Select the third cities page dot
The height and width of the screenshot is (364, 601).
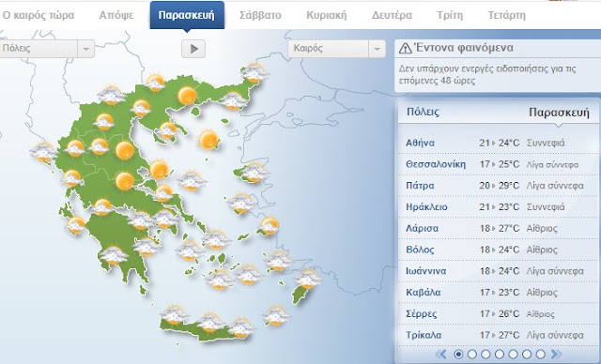coord(485,354)
